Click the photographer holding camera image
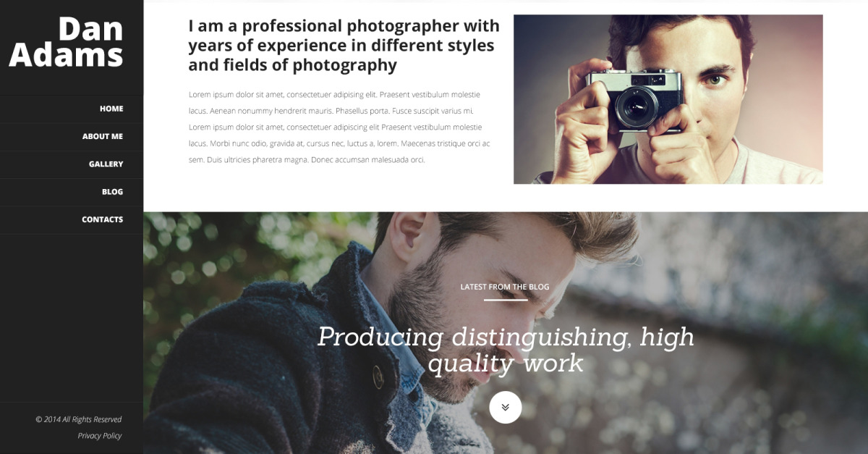868x454 pixels. click(x=668, y=99)
